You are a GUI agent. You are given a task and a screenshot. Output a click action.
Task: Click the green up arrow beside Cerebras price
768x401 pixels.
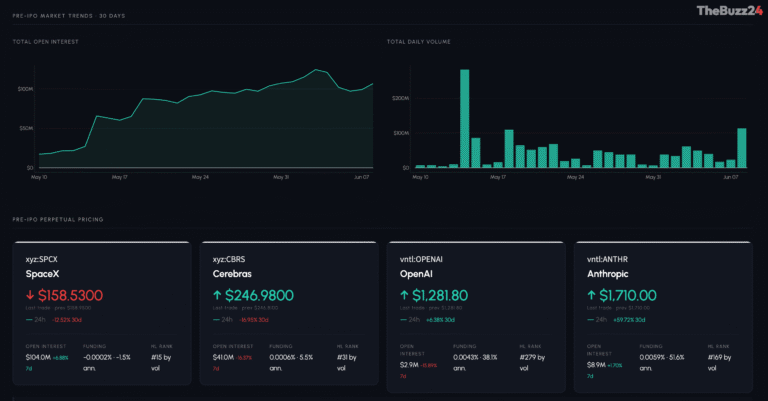point(217,295)
